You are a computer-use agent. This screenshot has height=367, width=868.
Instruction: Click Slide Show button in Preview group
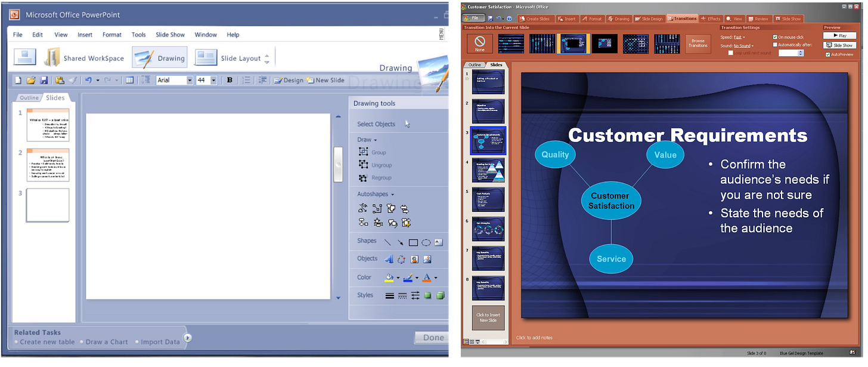(x=839, y=45)
